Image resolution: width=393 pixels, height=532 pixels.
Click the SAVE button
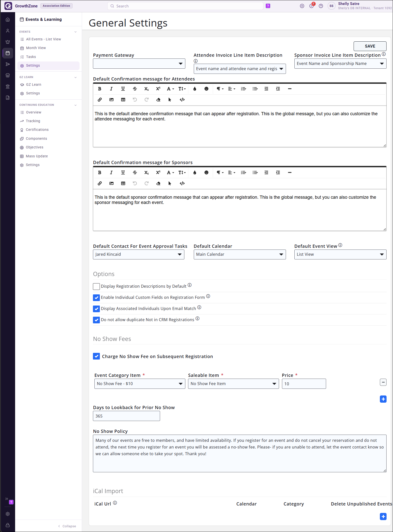pos(370,46)
